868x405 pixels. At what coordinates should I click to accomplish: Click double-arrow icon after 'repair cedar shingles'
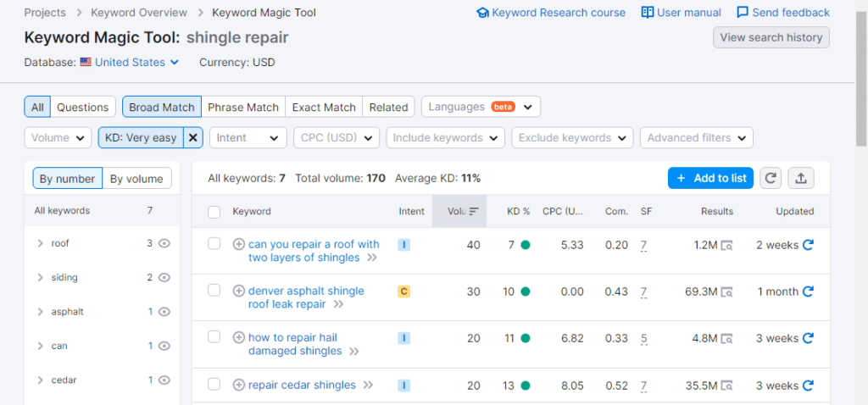(x=368, y=386)
